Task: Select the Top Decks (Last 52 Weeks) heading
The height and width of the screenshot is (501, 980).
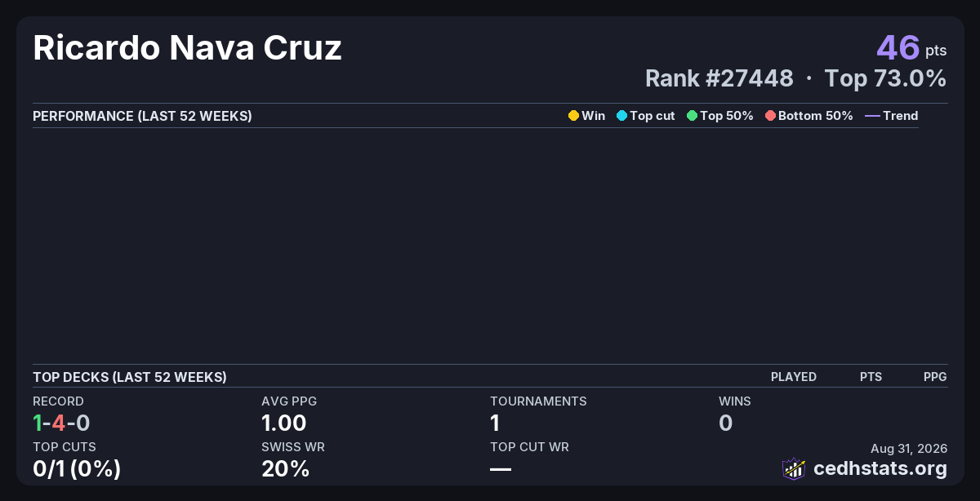Action: [x=130, y=377]
